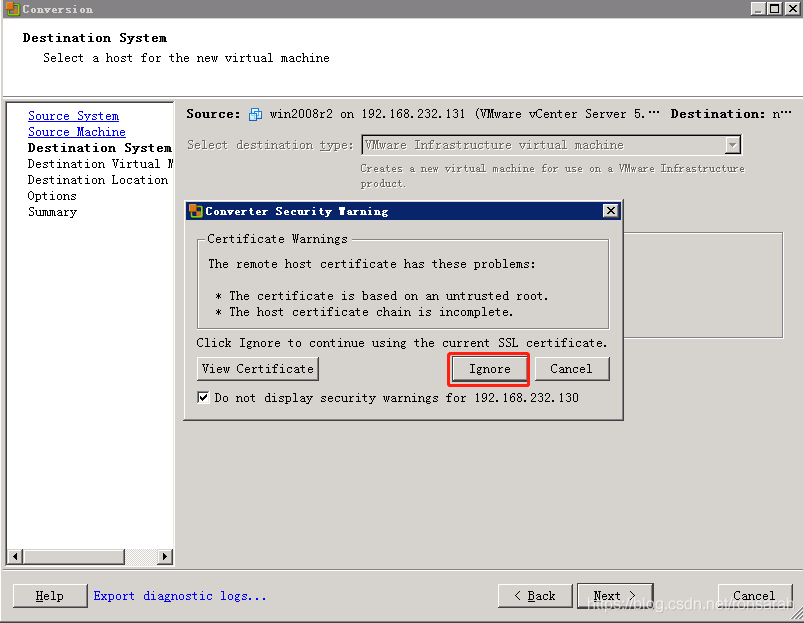Go Back to the previous wizard step

[x=535, y=596]
